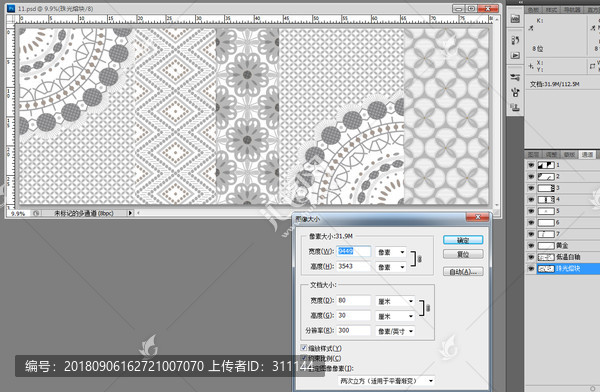The height and width of the screenshot is (392, 600).
Task: Click channel 4 thumbnail
Action: 546,199
